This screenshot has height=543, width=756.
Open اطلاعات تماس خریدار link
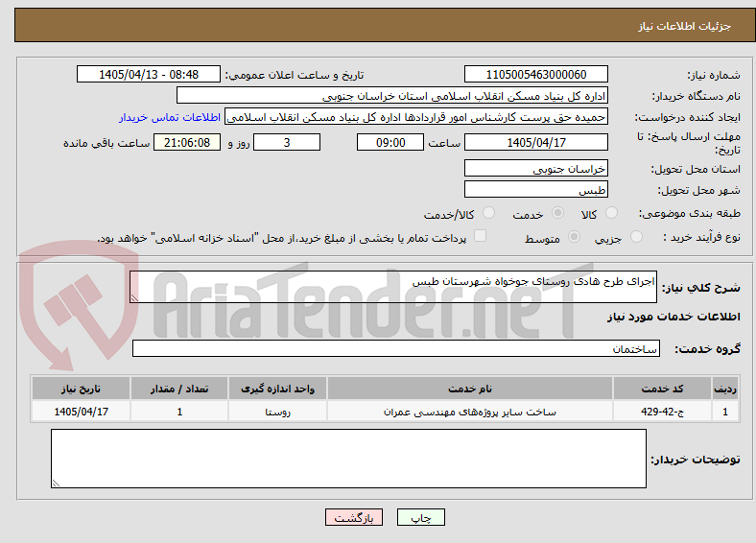[x=170, y=117]
